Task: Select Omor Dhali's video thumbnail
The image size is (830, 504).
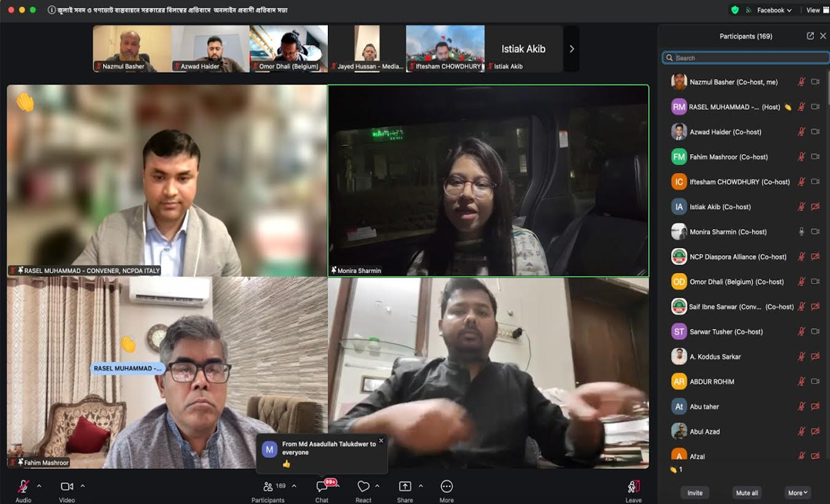Action: [289, 49]
